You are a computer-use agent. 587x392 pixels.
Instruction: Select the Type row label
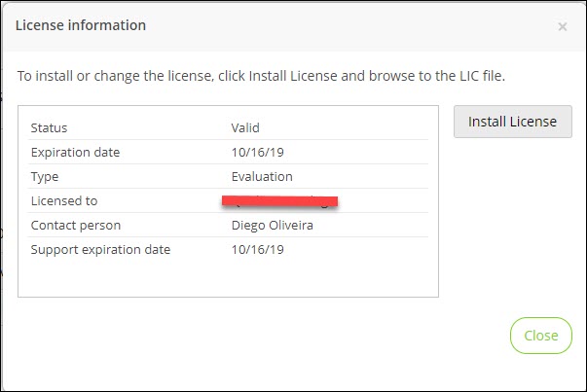[x=46, y=176]
